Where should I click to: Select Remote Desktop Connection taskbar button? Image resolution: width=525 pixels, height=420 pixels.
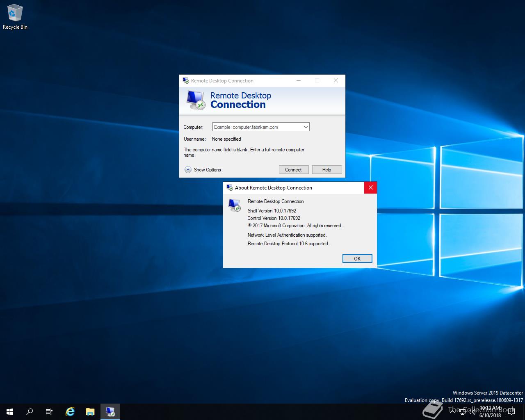110,411
